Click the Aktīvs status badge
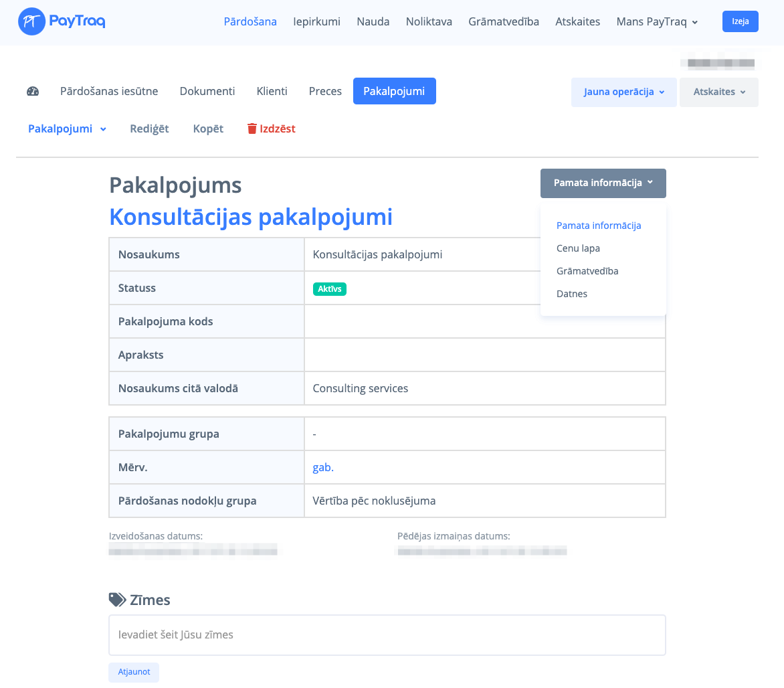 (330, 288)
